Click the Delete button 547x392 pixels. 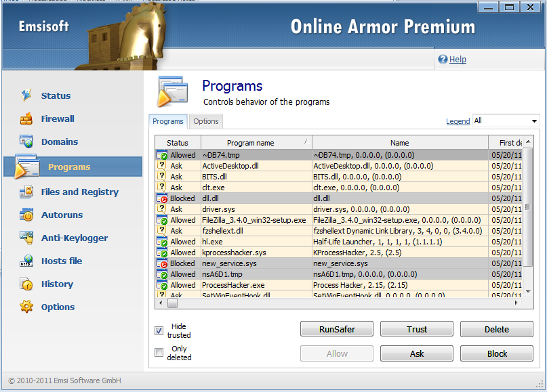(496, 329)
